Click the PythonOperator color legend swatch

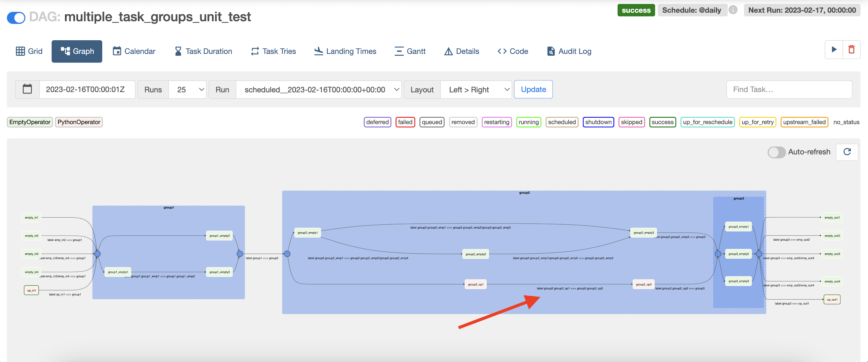tap(79, 122)
